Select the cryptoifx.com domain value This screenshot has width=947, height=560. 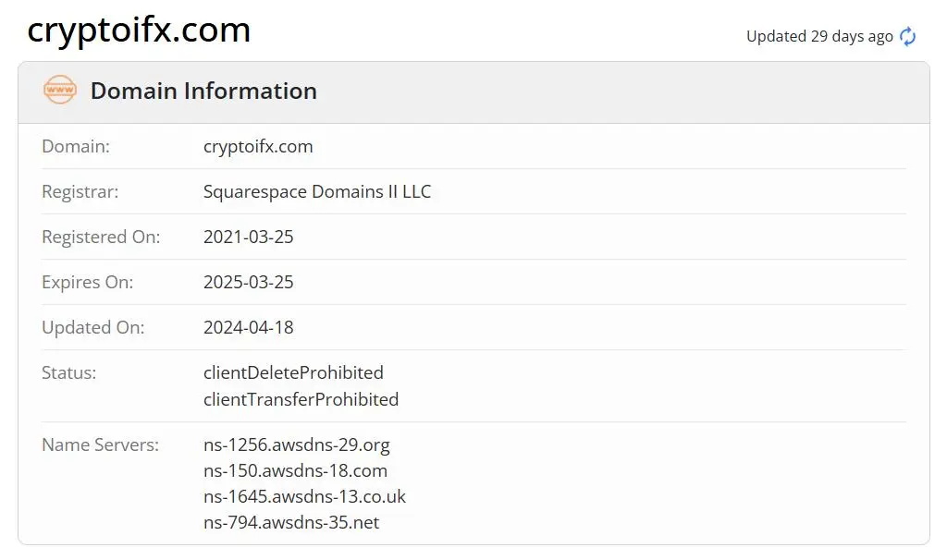(258, 147)
